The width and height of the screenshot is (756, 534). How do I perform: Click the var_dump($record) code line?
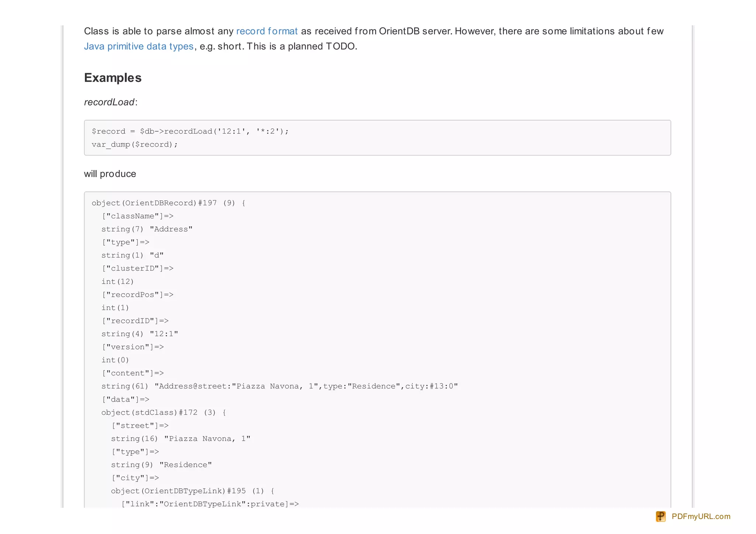pyautogui.click(x=134, y=144)
